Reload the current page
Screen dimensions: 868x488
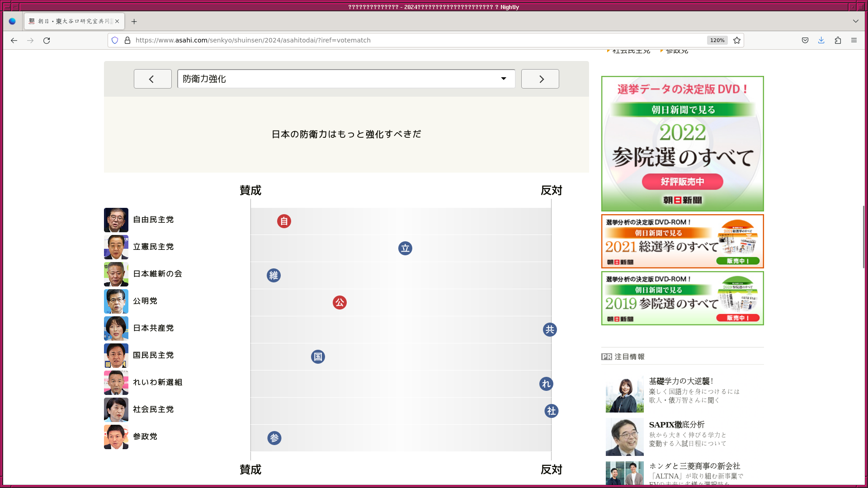pos(47,40)
